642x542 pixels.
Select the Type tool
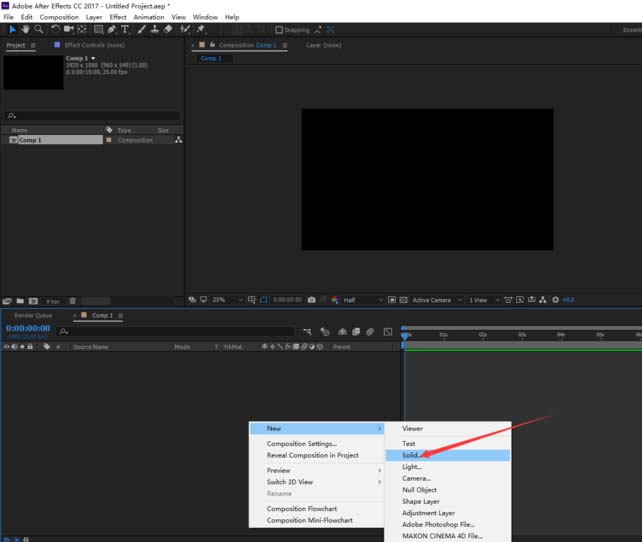(125, 30)
